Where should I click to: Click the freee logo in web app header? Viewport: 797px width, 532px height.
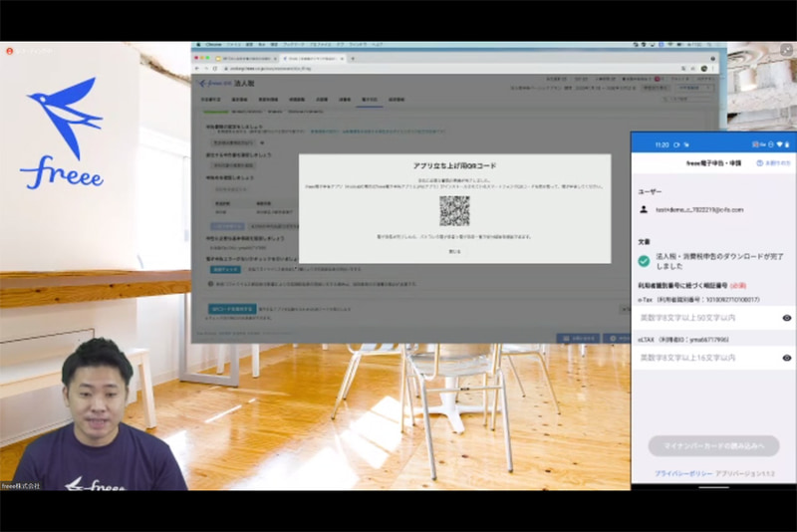(x=215, y=84)
